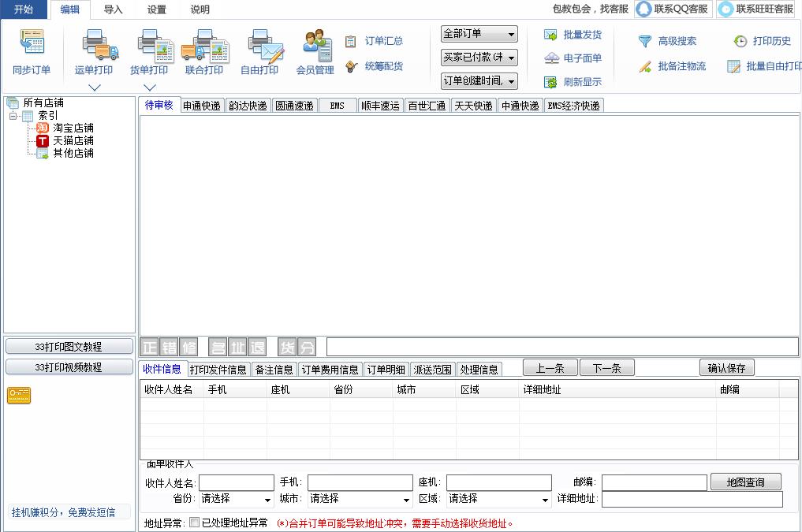802x532 pixels.
Task: Focus the 邮编 input field
Action: point(655,482)
